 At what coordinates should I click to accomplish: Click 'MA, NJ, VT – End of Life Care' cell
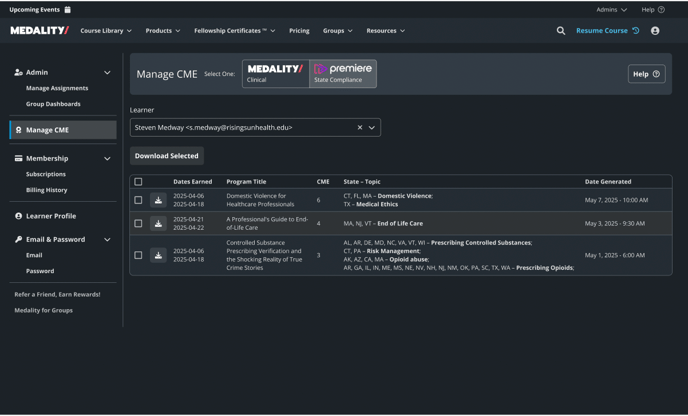383,223
